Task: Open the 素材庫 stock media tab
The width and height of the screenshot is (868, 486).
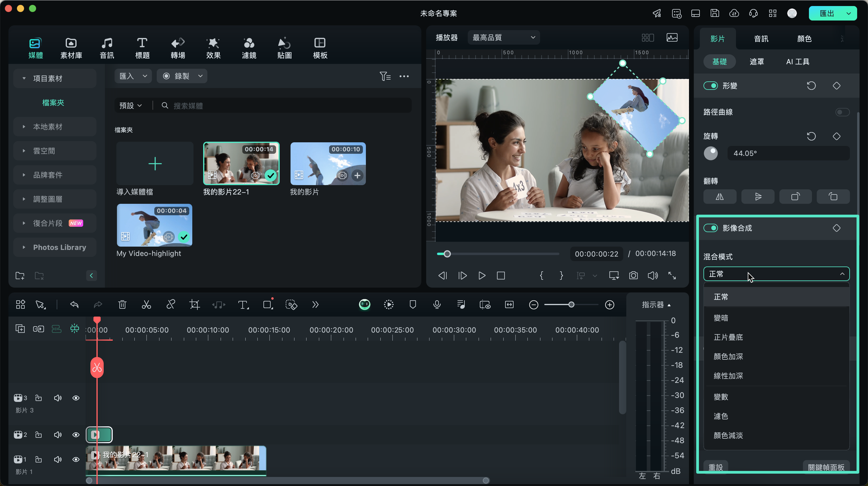Action: (x=71, y=48)
